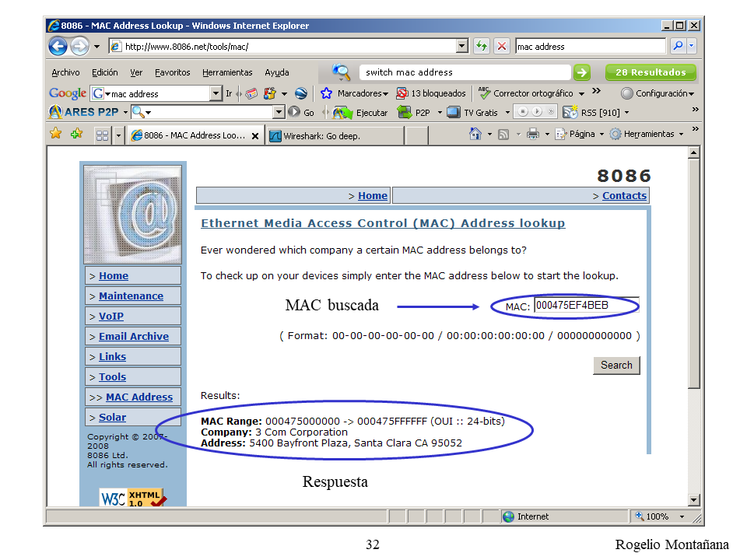Open Favorites Center yellow star icon

click(x=56, y=135)
